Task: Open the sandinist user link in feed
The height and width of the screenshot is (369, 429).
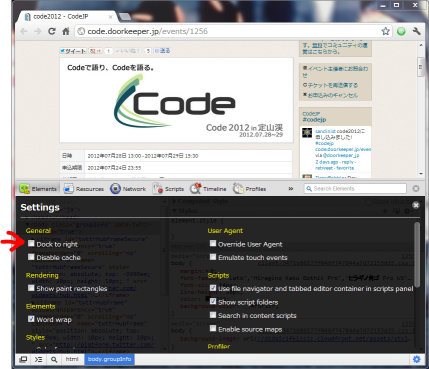Action: (325, 131)
